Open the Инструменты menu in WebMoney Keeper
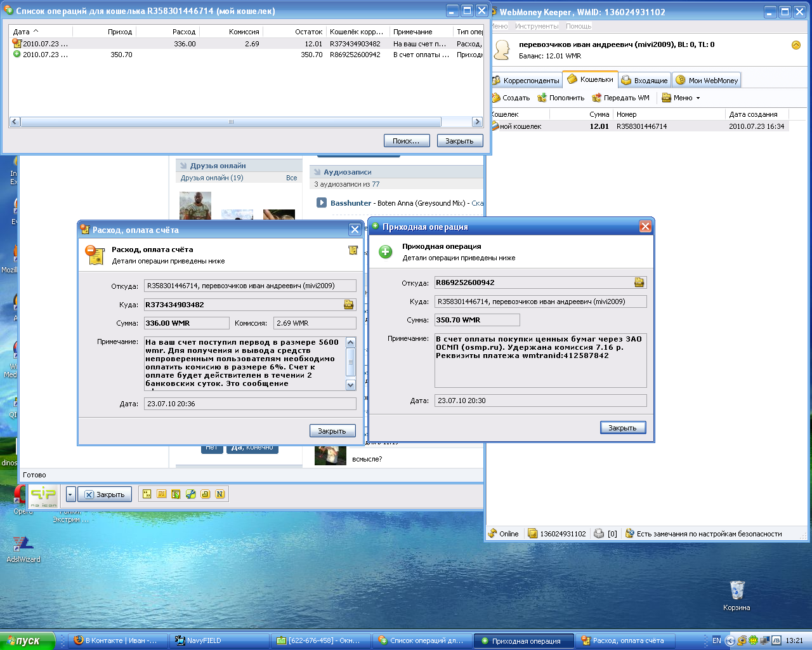Image resolution: width=812 pixels, height=650 pixels. (537, 26)
